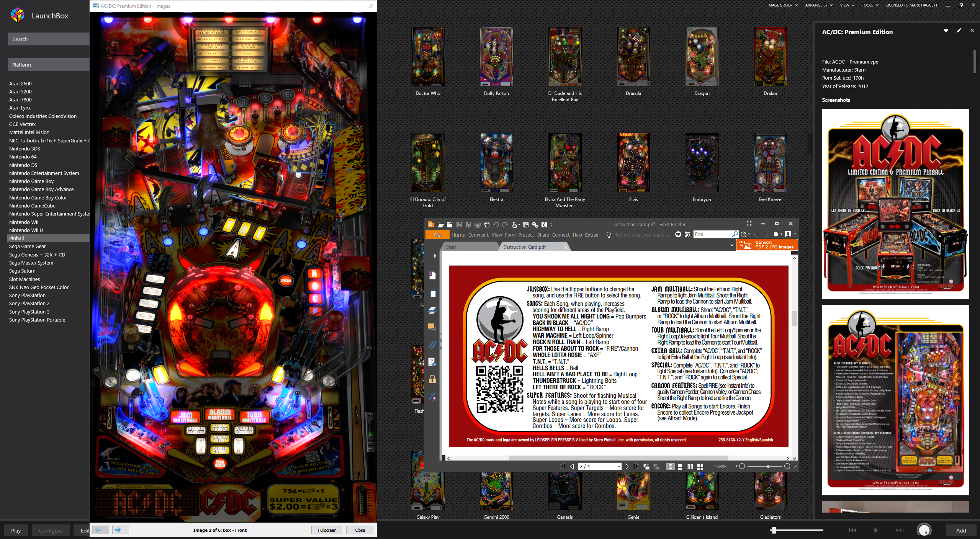The image size is (980, 539).
Task: Open the advanced search folder icon in Foxit
Action: click(687, 234)
